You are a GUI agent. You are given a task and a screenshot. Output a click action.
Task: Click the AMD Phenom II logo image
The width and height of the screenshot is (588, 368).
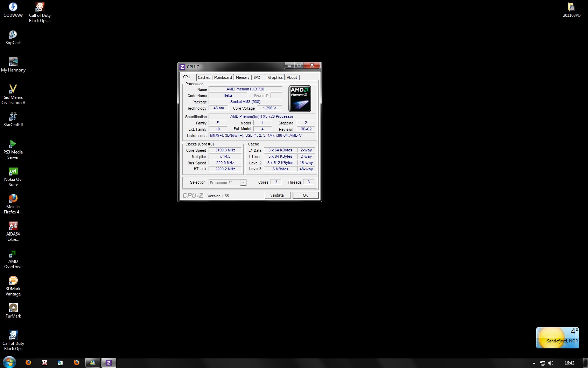click(x=300, y=98)
